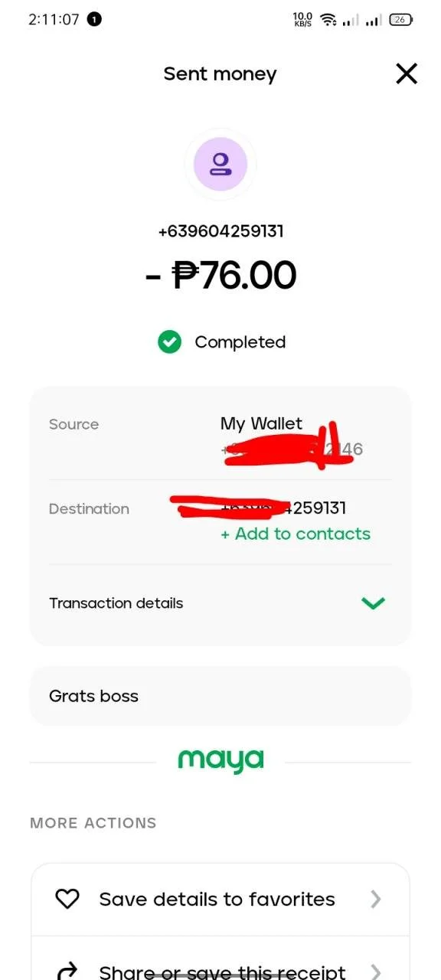Tap the Transaction details label
The image size is (441, 980).
point(116,603)
